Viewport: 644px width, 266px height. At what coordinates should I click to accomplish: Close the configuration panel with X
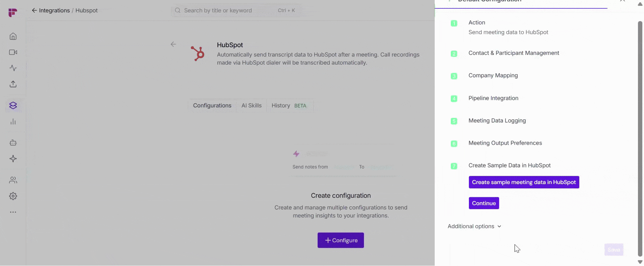(x=623, y=1)
